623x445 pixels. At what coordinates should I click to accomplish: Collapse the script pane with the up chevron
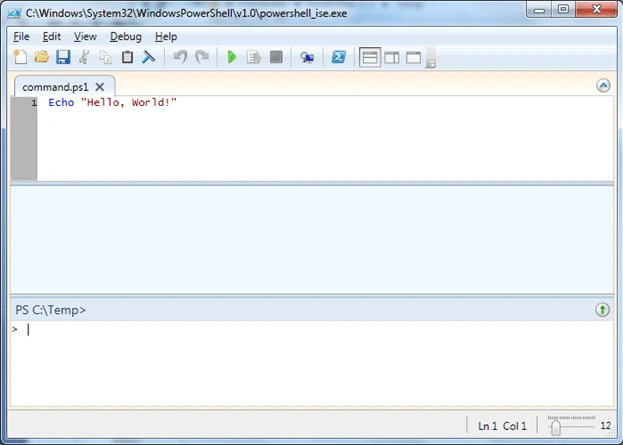(x=603, y=85)
